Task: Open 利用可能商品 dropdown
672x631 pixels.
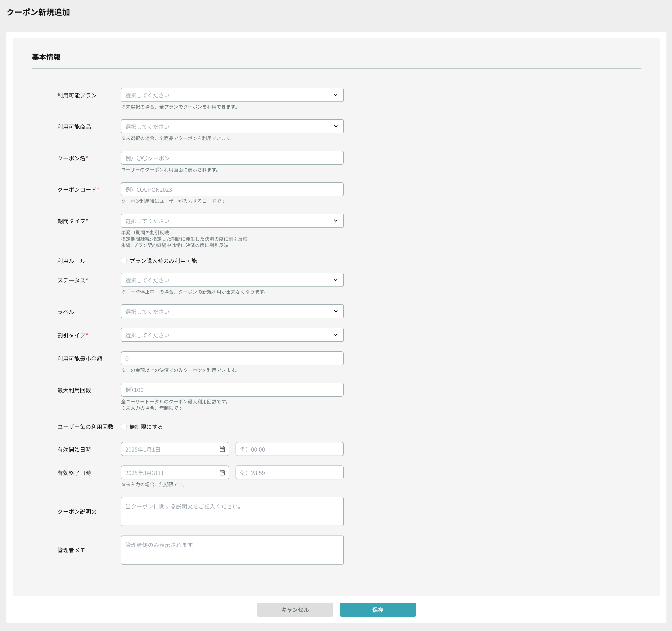Action: [232, 126]
